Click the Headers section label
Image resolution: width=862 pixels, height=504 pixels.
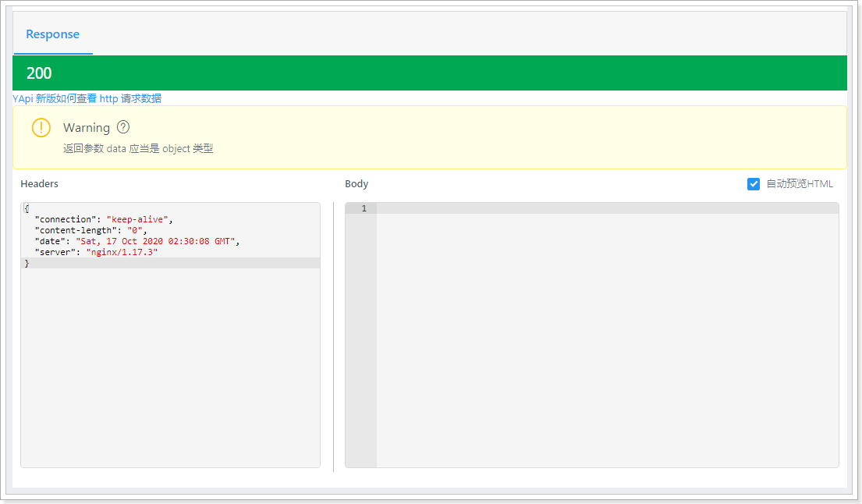(40, 183)
